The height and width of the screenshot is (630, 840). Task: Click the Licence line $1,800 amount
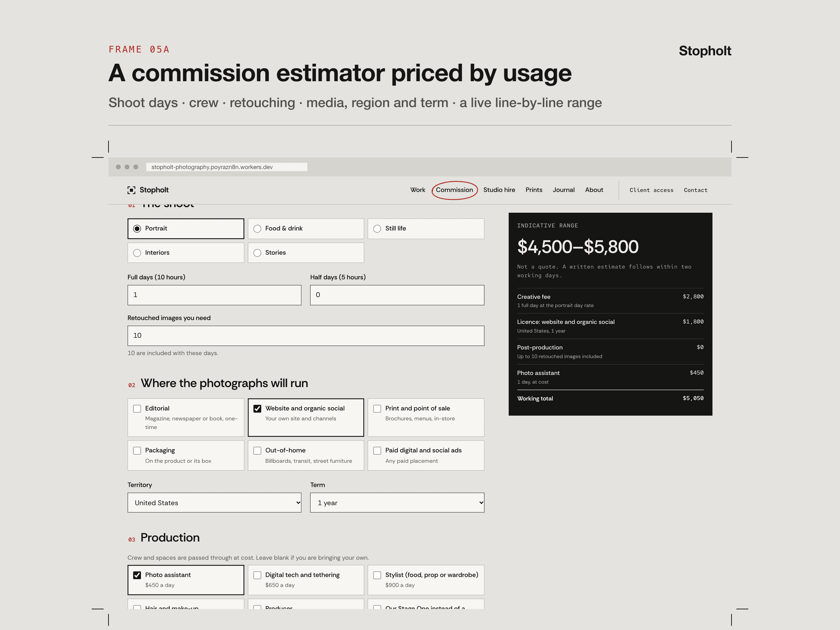point(693,322)
